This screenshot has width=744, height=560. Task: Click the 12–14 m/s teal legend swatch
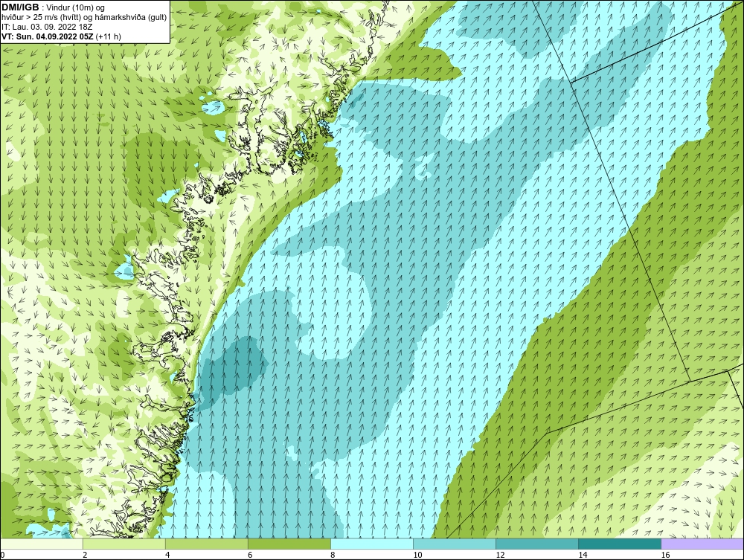click(x=537, y=544)
